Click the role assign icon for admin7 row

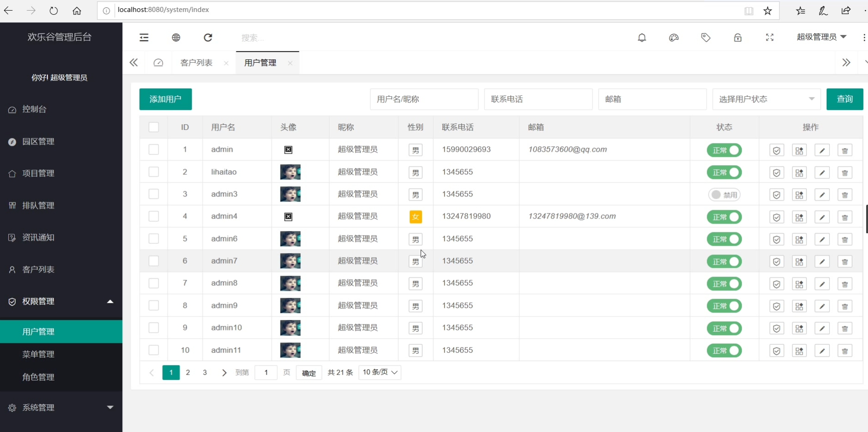point(799,262)
